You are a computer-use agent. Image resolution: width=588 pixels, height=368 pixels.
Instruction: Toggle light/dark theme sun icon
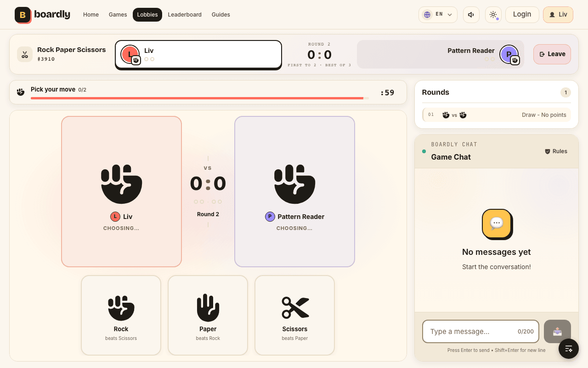point(493,15)
